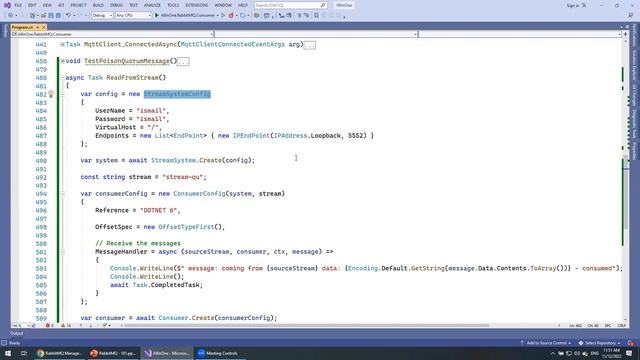Viewport: 640px width, 360px height.
Task: Open the Debug configuration dropdown
Action: [102, 16]
